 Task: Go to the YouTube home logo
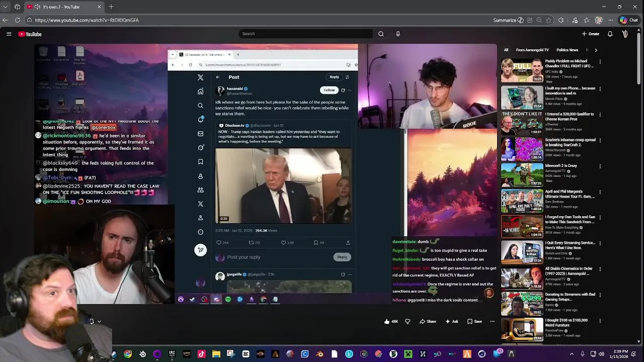[30, 34]
